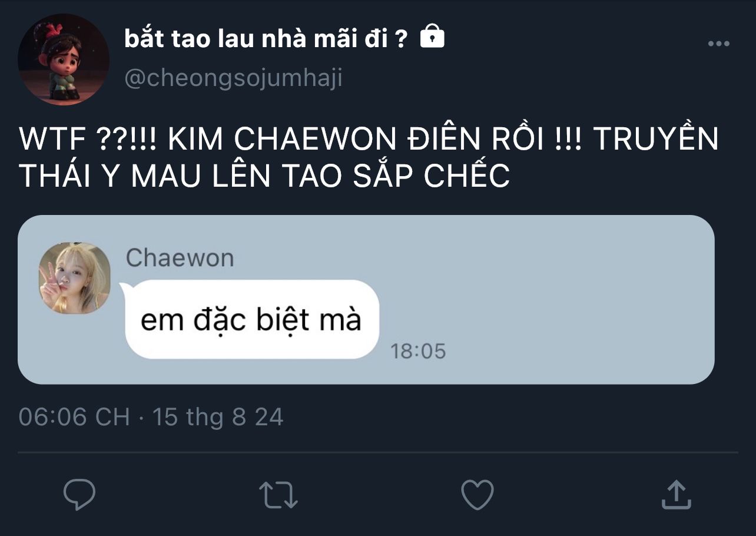Screen dimensions: 756x536
Task: Like the tweet with the heart icon
Action: 477,495
